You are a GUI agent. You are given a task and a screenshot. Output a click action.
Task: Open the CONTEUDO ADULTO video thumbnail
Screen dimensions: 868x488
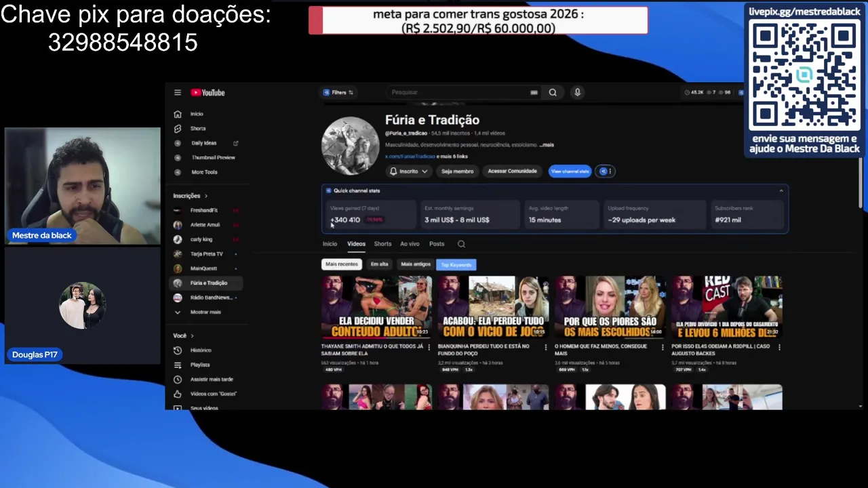pos(376,307)
